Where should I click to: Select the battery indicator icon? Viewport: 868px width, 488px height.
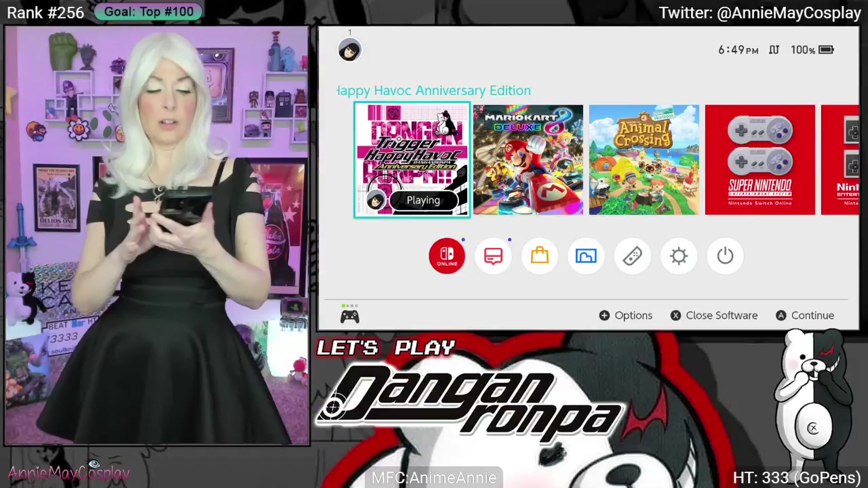(x=826, y=50)
